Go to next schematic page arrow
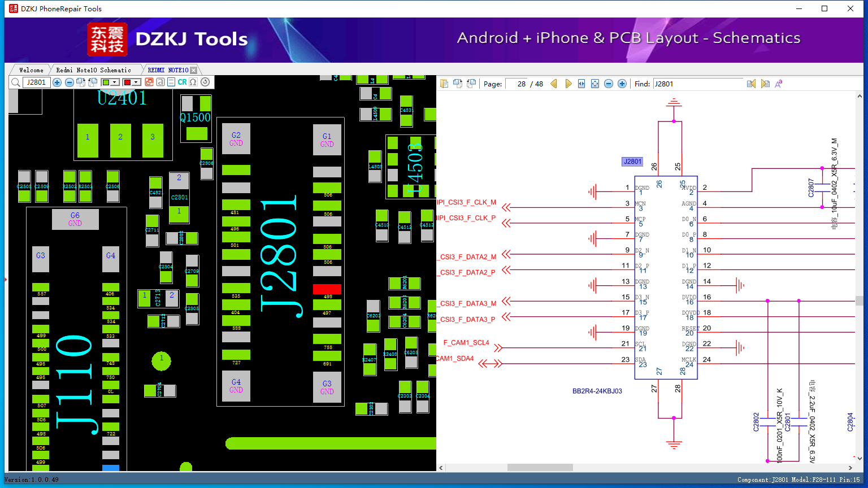Viewport: 868px width, 488px height. [568, 84]
